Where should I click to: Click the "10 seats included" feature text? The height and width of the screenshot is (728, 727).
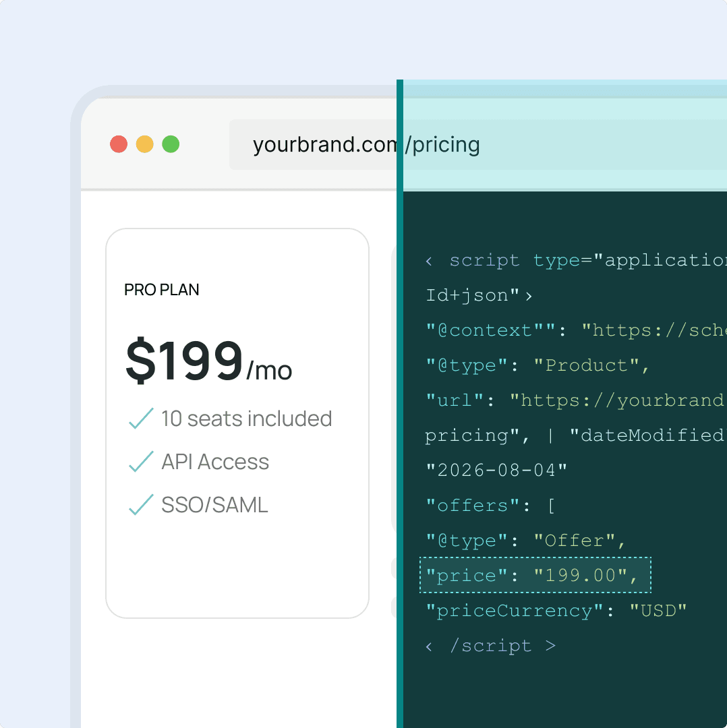(247, 419)
